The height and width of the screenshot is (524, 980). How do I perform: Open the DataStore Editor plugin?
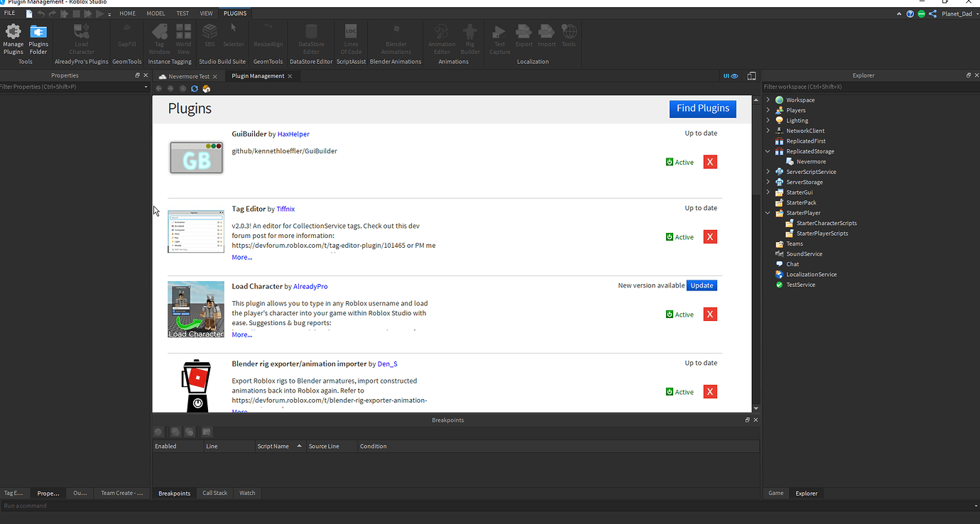pyautogui.click(x=311, y=39)
